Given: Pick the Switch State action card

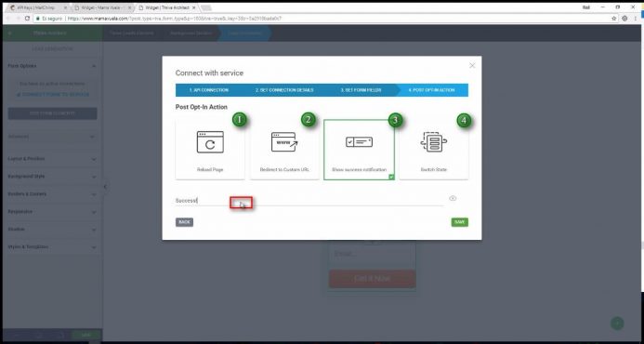Looking at the screenshot, I should coord(434,150).
